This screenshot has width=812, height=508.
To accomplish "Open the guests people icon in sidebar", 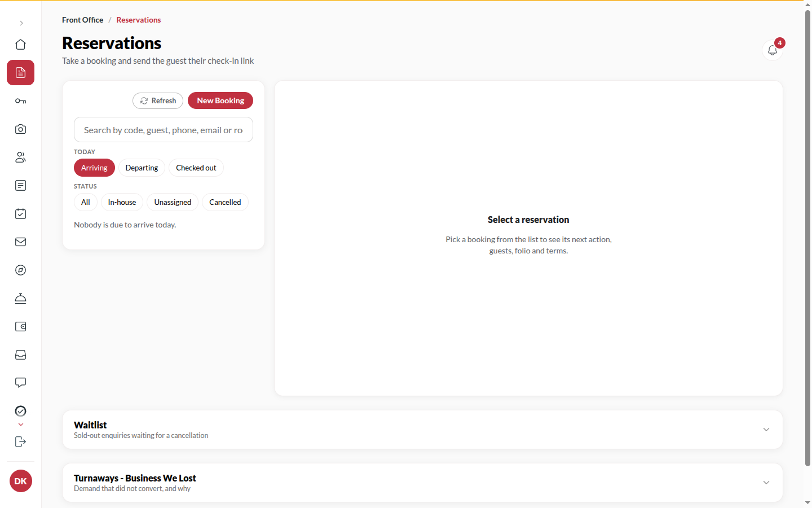I will click(x=21, y=157).
